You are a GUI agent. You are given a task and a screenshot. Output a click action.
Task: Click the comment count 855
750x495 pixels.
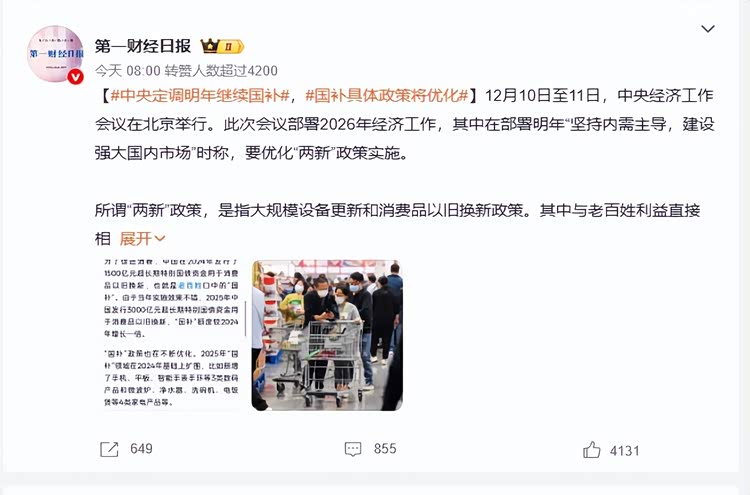click(x=385, y=449)
